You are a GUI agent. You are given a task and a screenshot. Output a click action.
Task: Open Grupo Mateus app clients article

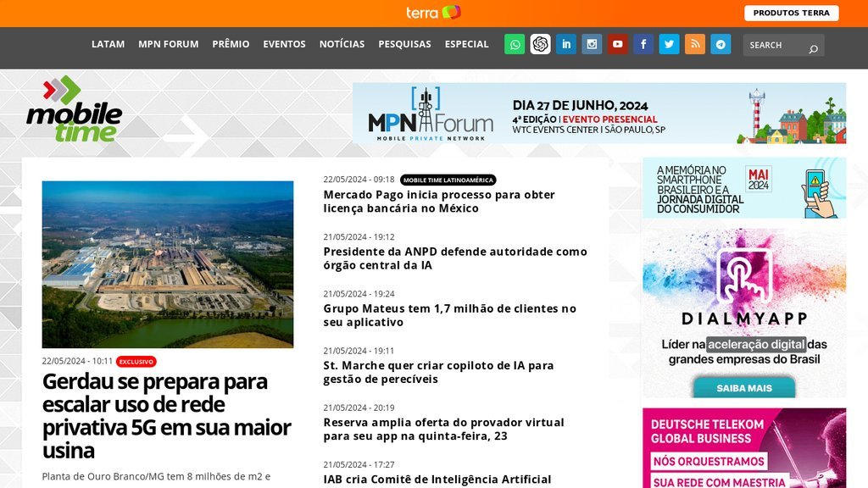click(x=449, y=315)
